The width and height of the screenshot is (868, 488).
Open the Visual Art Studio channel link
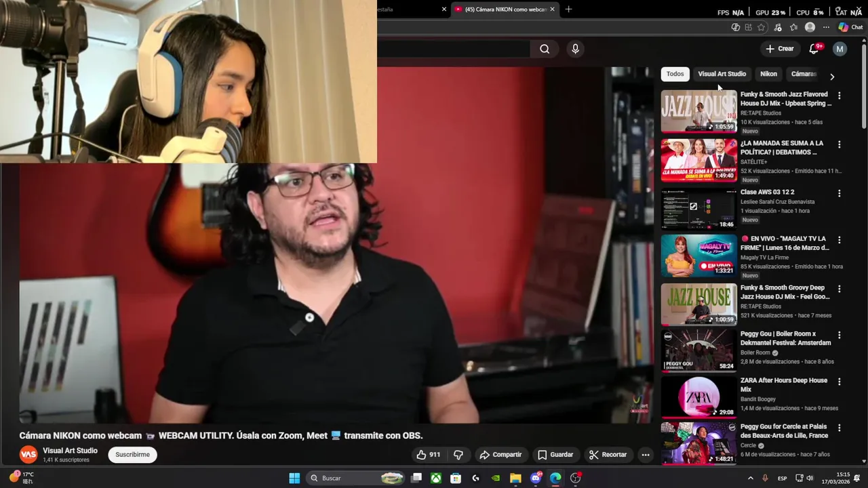point(70,451)
